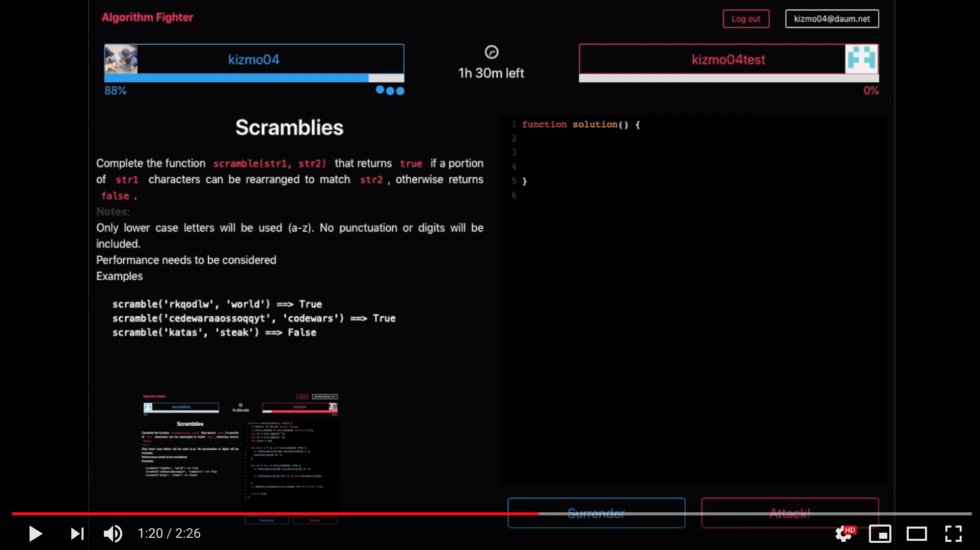Play the paused video
This screenshot has width=980, height=550.
pos(35,533)
